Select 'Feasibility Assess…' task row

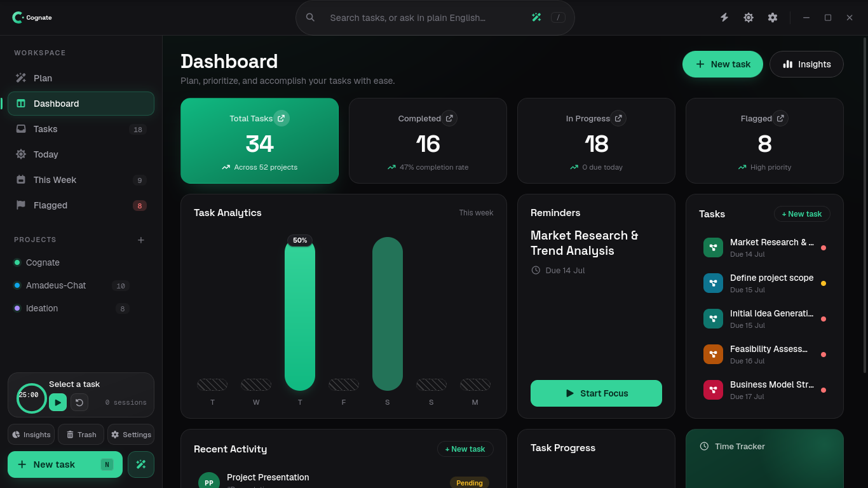coord(764,355)
